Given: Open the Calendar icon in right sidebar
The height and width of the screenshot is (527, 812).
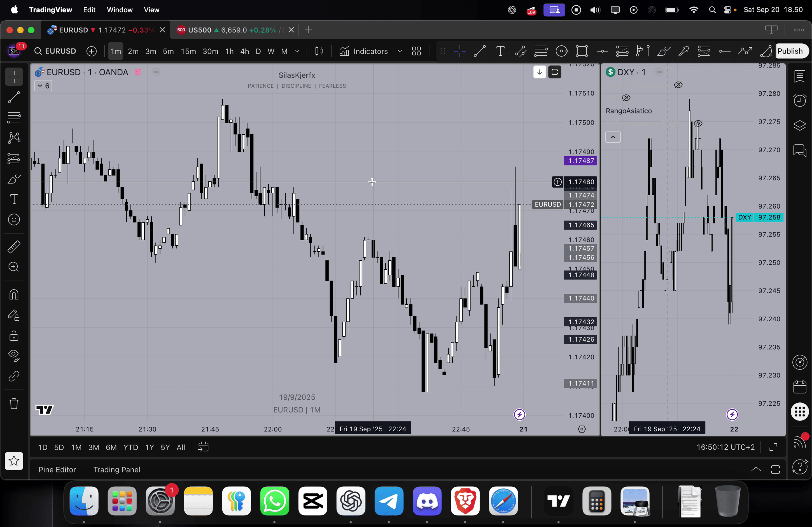Looking at the screenshot, I should 799,387.
